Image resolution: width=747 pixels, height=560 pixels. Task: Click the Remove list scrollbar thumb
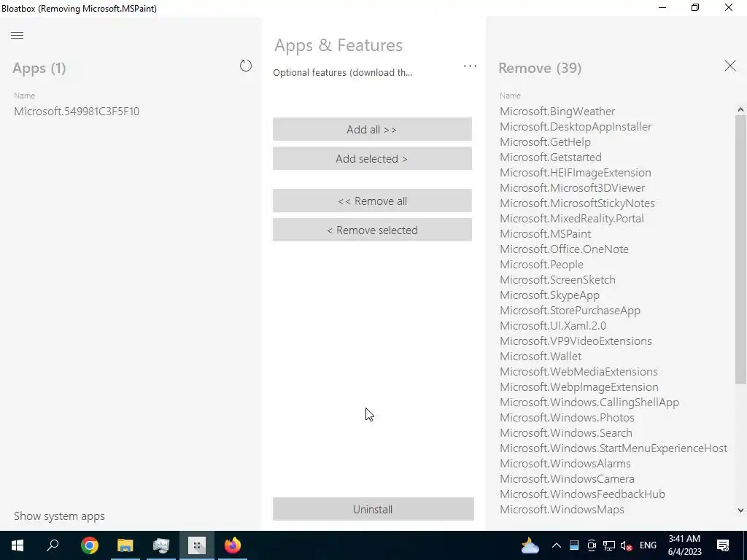740,249
